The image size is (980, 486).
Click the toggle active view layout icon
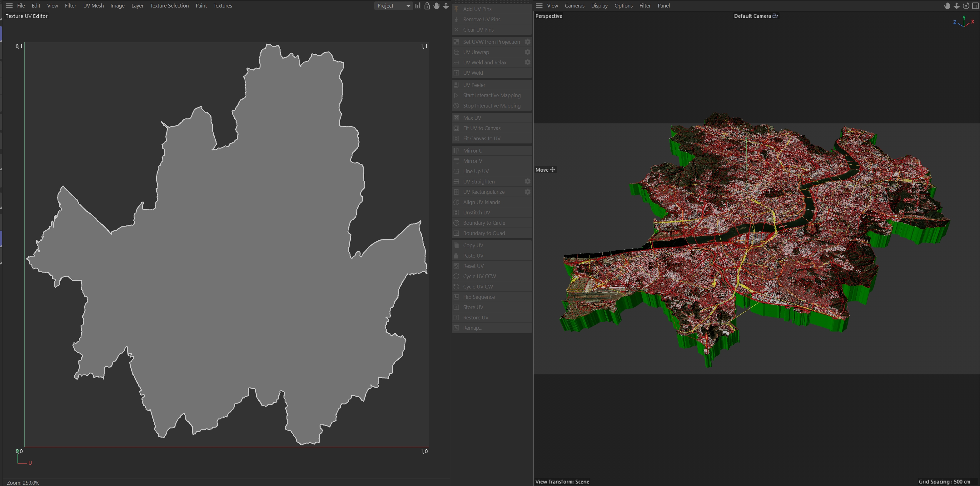(x=975, y=6)
